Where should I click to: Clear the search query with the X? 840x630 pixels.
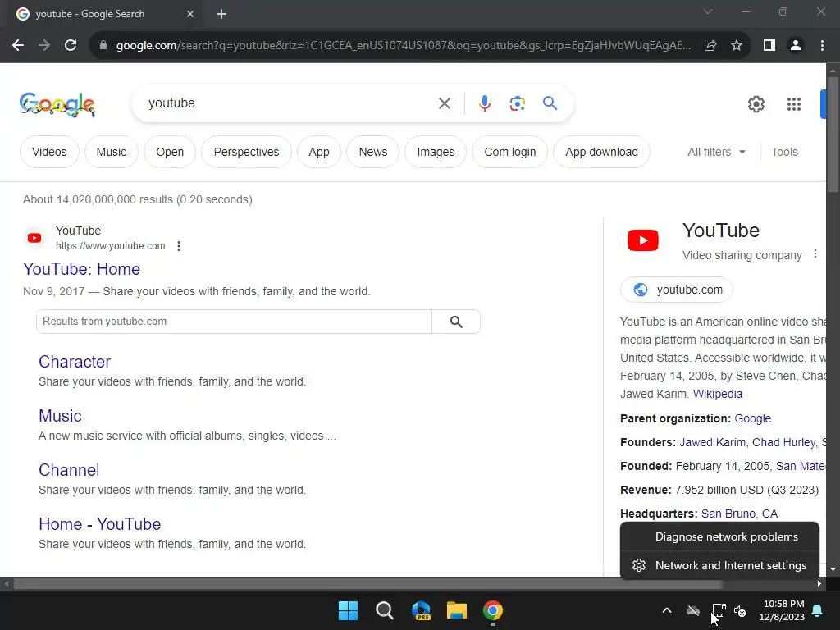click(445, 103)
